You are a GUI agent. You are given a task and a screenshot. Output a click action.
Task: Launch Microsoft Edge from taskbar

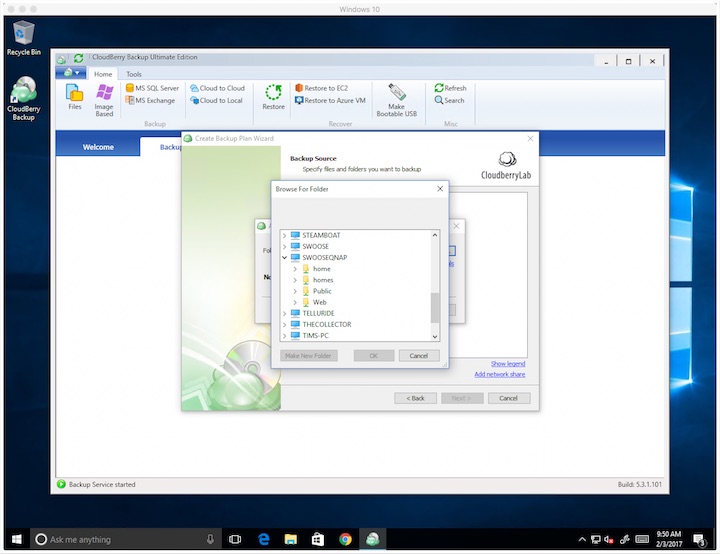pyautogui.click(x=264, y=539)
